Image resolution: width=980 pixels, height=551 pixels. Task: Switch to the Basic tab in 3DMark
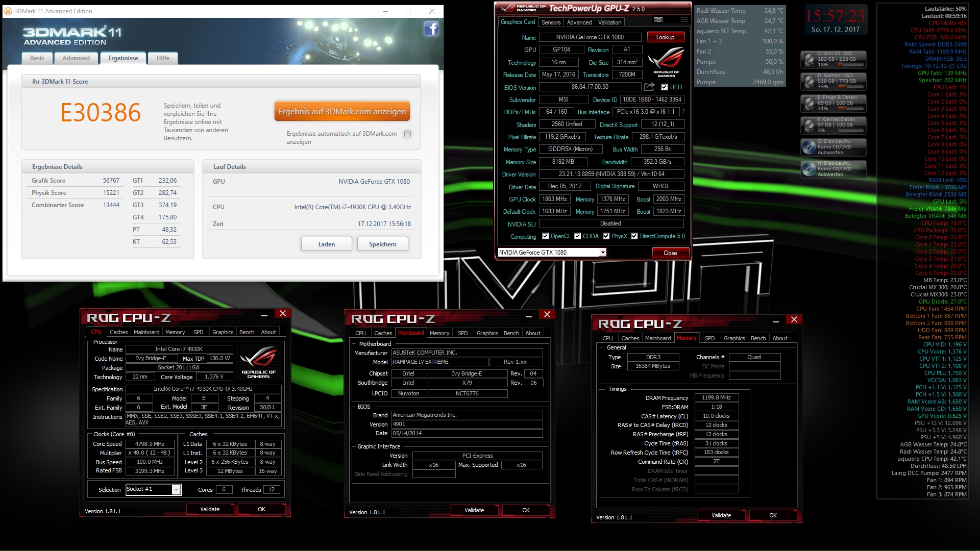(37, 58)
